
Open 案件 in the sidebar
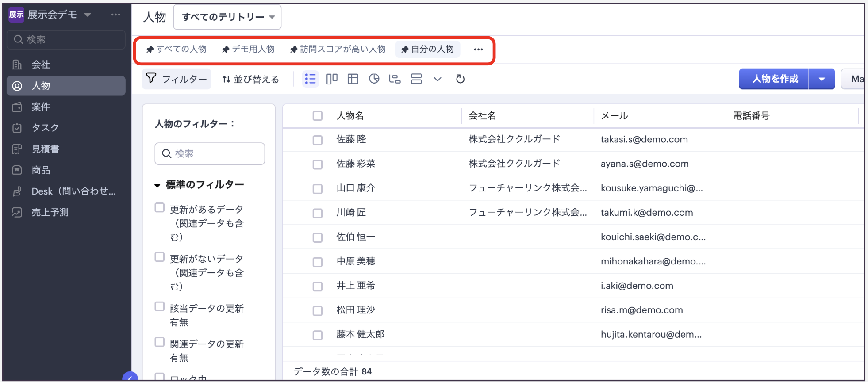point(41,107)
